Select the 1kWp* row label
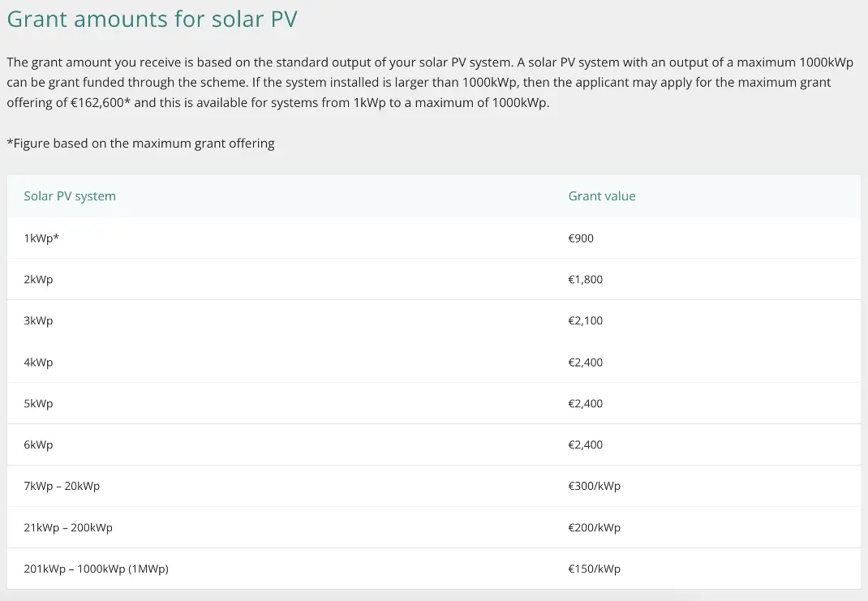The width and height of the screenshot is (868, 601). (41, 238)
